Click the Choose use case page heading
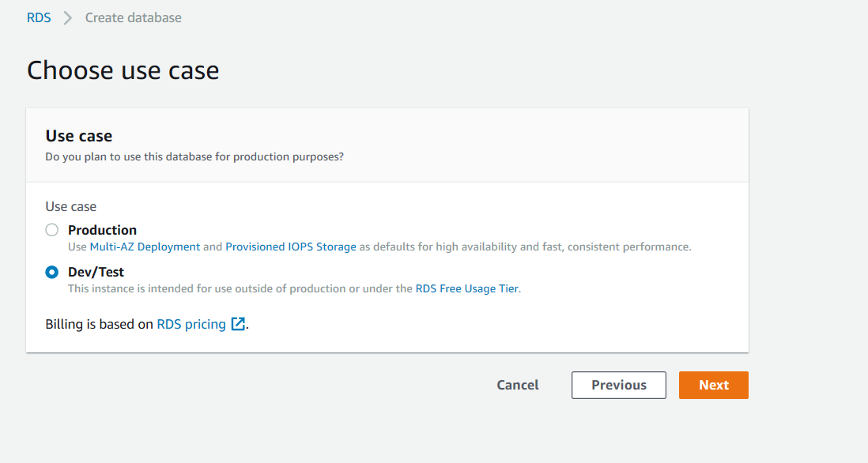The height and width of the screenshot is (463, 868). click(x=123, y=70)
